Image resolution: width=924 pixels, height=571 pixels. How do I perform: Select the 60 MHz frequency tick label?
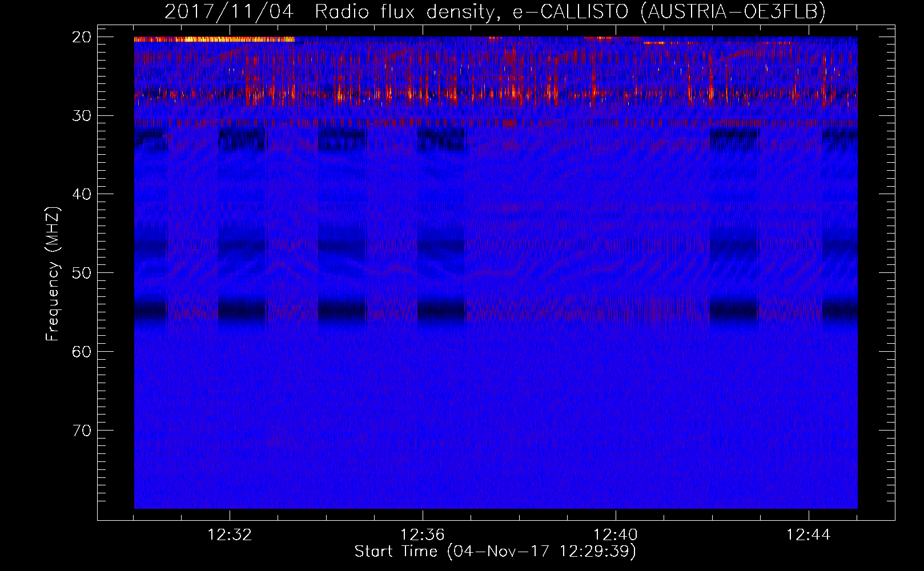coord(82,352)
